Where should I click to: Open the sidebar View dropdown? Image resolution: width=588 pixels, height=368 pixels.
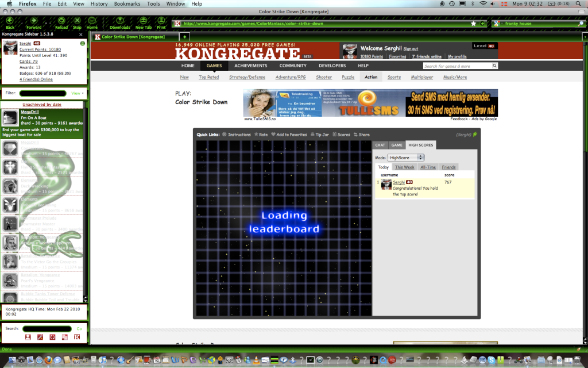(x=78, y=93)
